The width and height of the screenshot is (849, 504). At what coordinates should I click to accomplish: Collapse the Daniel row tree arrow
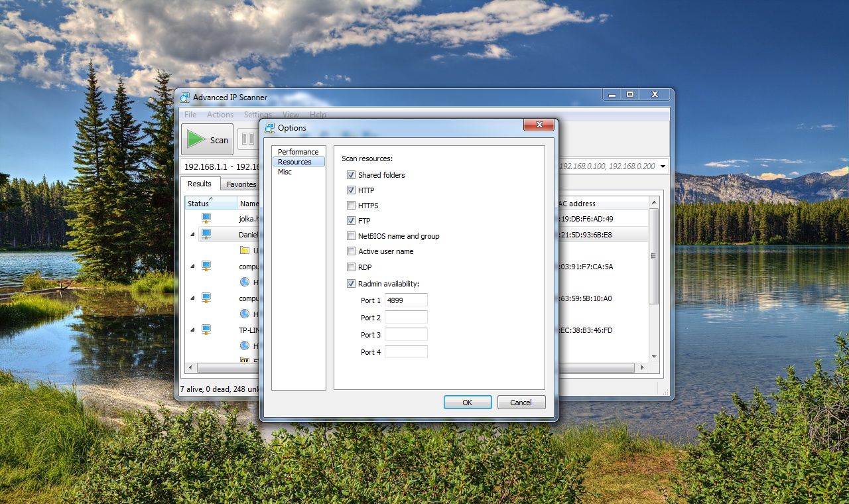point(193,234)
